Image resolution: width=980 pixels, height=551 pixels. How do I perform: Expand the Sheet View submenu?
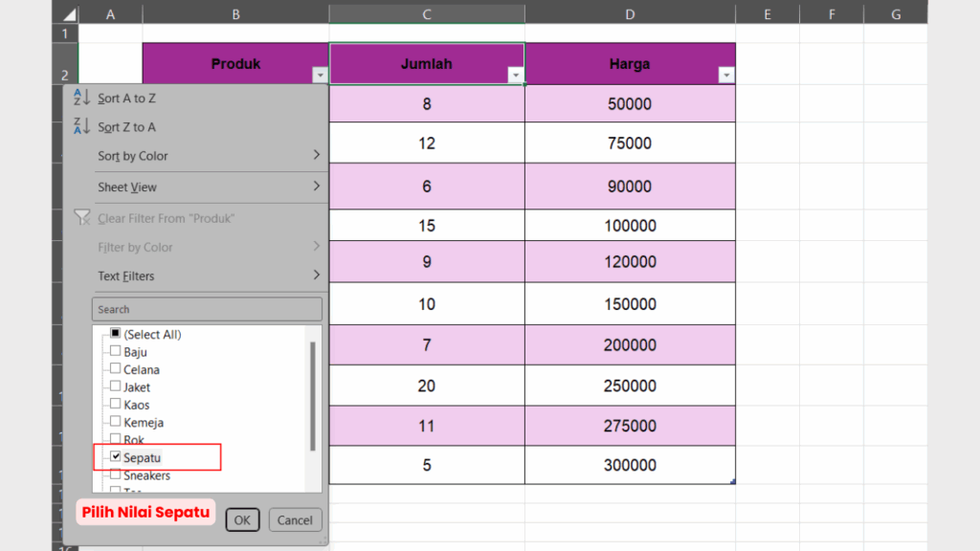pos(317,187)
